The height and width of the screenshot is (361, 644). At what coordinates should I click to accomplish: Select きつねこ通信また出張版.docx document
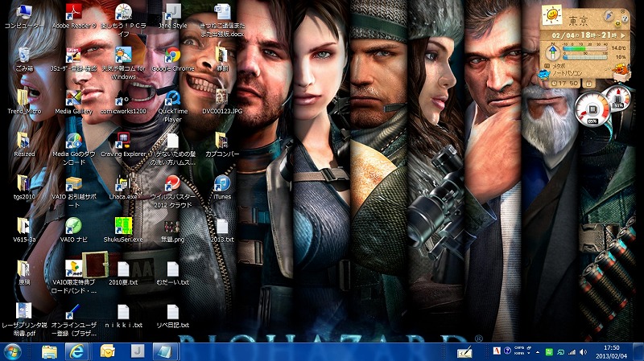click(x=222, y=21)
